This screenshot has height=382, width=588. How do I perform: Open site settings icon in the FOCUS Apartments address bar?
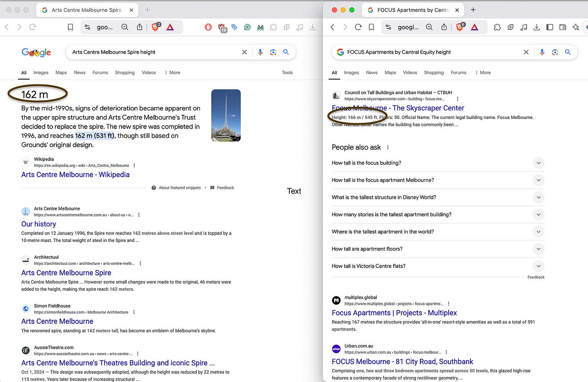click(x=388, y=27)
